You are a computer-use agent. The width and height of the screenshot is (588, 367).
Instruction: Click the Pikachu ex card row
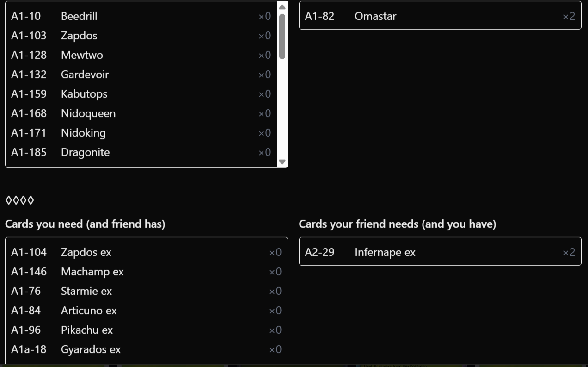[146, 330]
